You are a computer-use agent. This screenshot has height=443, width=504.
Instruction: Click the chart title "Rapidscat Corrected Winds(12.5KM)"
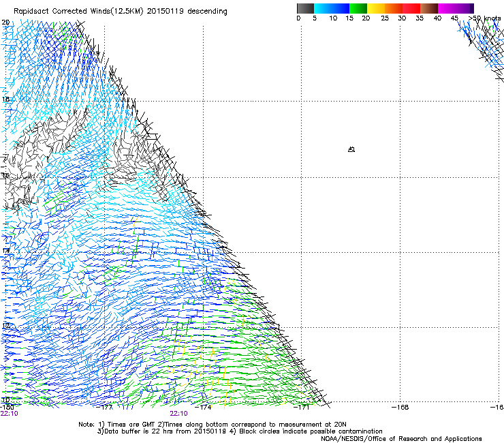(x=78, y=12)
